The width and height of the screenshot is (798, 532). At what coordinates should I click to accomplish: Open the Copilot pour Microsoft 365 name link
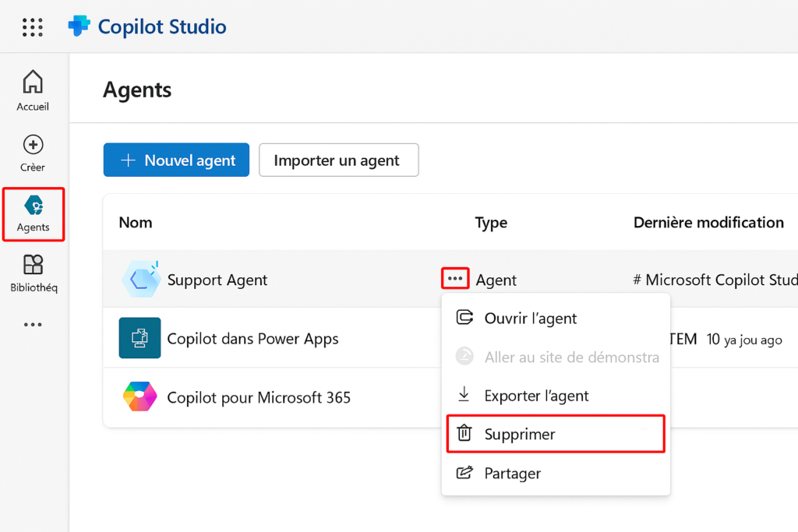259,397
